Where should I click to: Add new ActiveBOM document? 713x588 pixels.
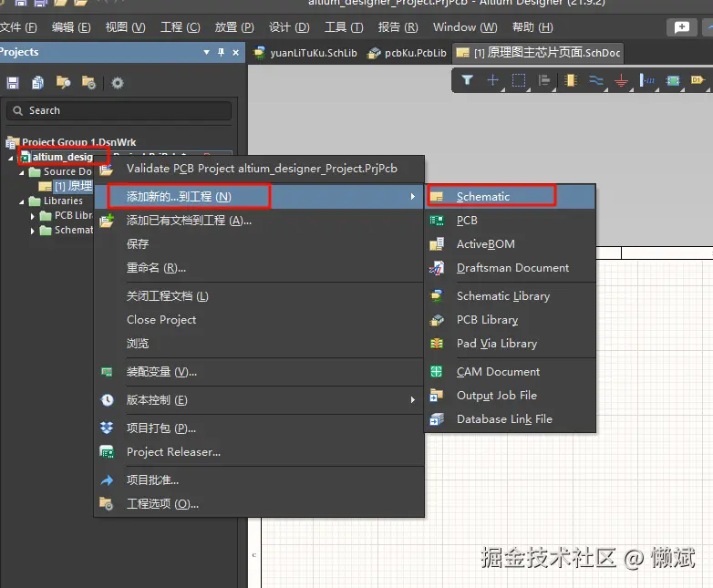tap(511, 244)
